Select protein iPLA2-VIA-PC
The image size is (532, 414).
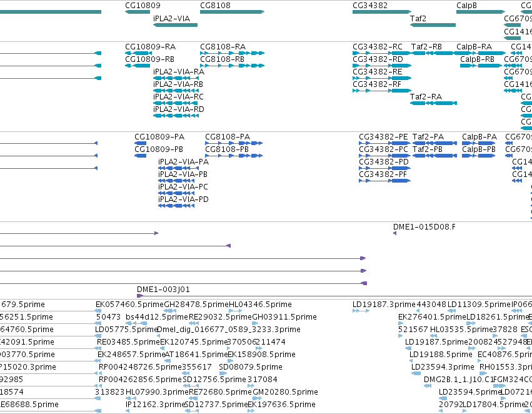pyautogui.click(x=183, y=187)
